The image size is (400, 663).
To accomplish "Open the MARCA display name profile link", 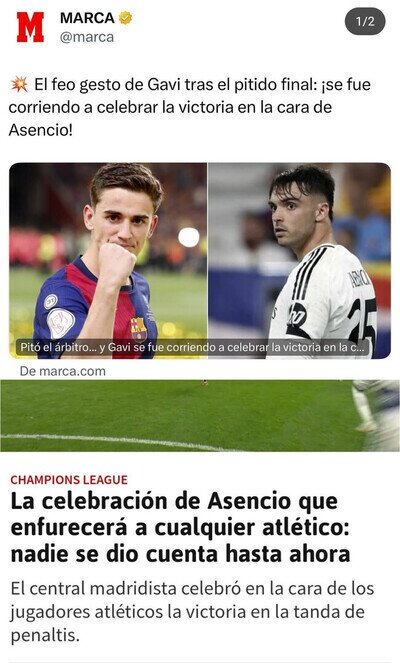I will (87, 18).
